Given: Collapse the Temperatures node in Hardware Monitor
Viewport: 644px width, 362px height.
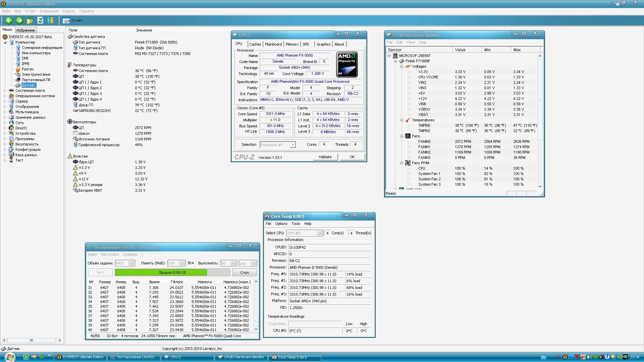Looking at the screenshot, I should pyautogui.click(x=401, y=120).
